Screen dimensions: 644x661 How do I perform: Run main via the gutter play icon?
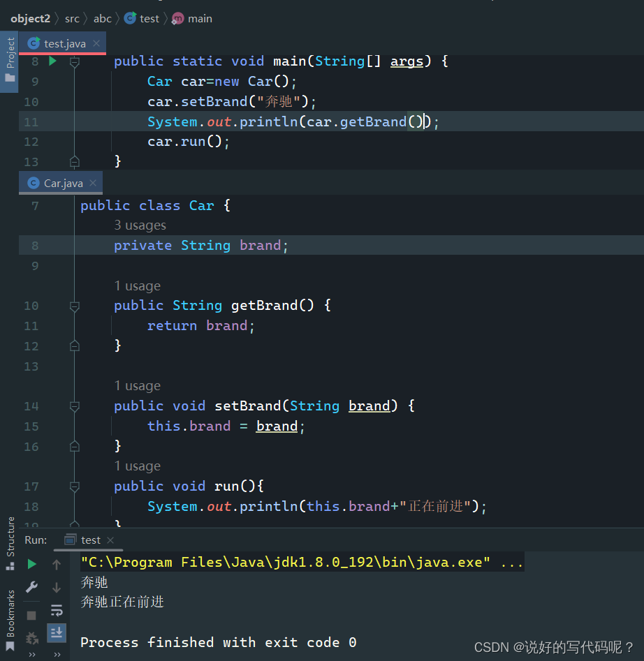coord(52,61)
